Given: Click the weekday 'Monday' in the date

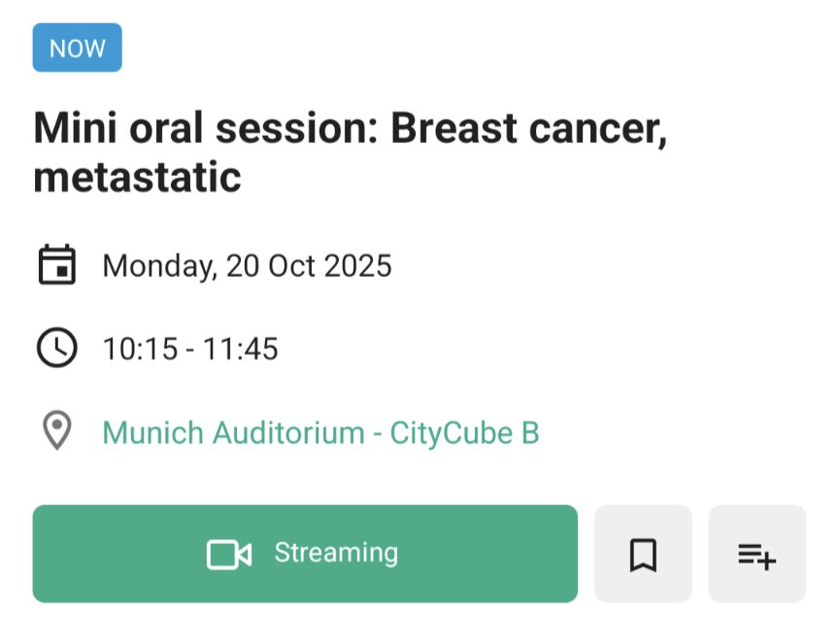Looking at the screenshot, I should coord(158,266).
